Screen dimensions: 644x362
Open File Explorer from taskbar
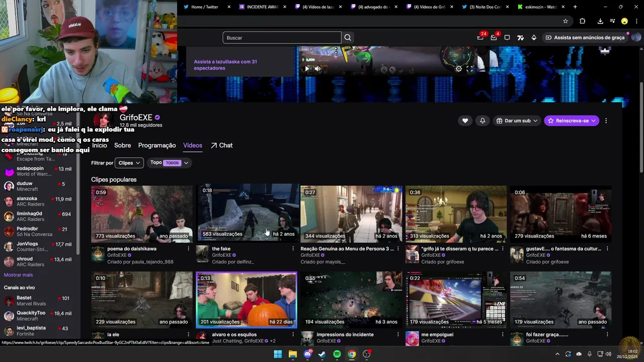293,354
